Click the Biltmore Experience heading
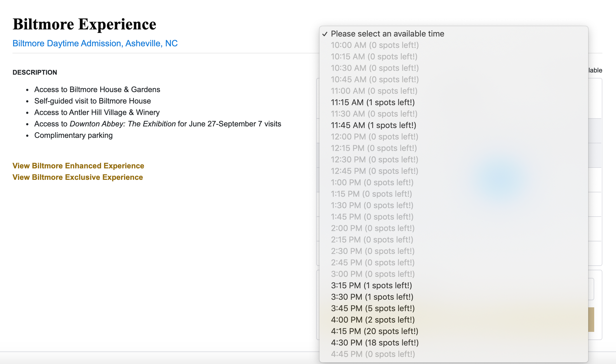616x364 pixels. (x=84, y=24)
